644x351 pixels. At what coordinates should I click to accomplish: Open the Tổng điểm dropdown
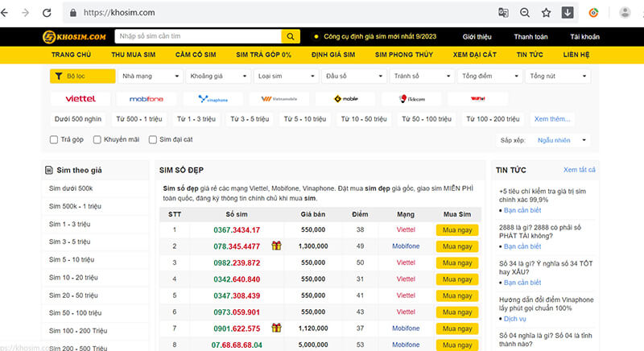pyautogui.click(x=489, y=76)
